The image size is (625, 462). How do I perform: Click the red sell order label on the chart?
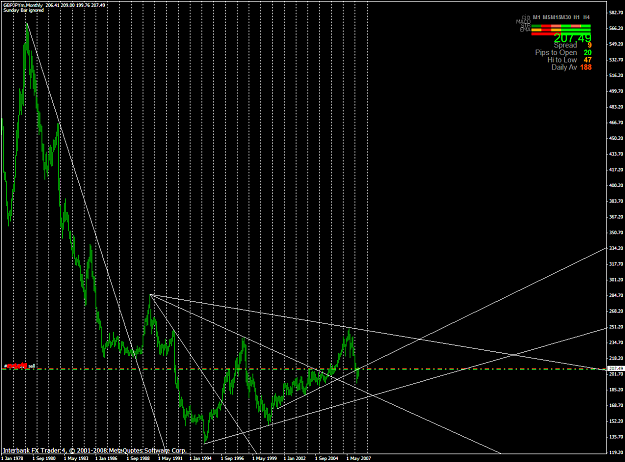point(20,365)
